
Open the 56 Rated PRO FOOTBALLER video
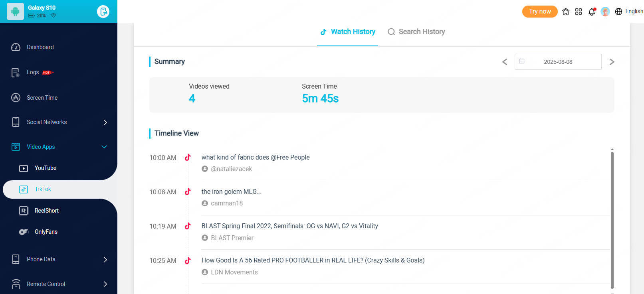pos(313,260)
